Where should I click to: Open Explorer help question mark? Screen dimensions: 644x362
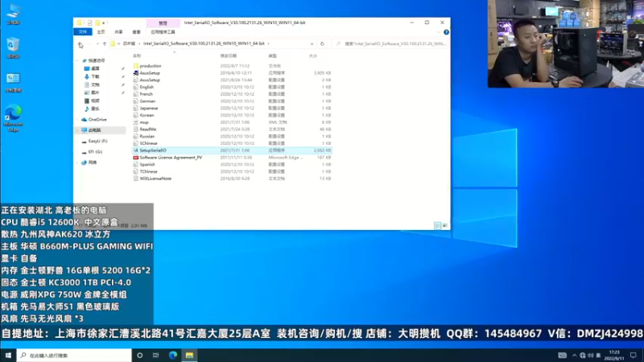(x=446, y=32)
